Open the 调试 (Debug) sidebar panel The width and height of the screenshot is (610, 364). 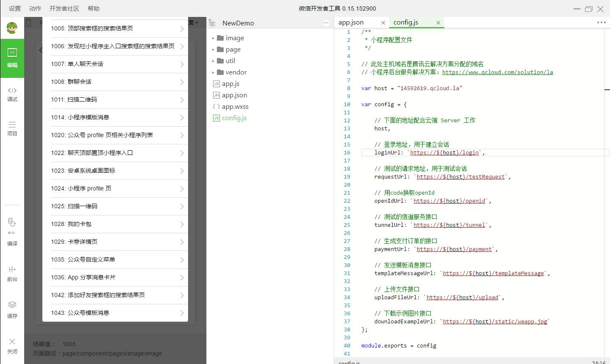click(x=12, y=94)
